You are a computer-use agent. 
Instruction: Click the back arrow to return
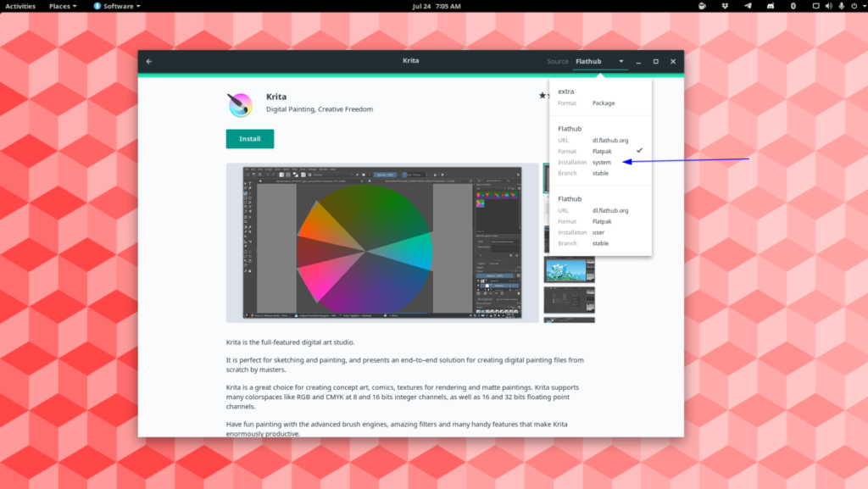click(x=149, y=60)
